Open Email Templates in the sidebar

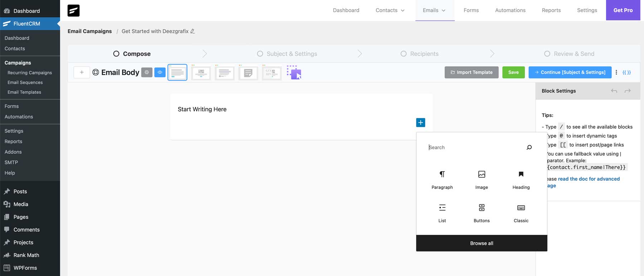click(24, 92)
